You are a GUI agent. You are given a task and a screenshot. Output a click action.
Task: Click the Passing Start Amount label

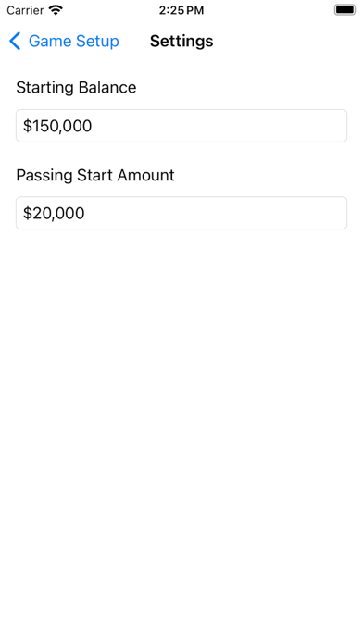(95, 176)
